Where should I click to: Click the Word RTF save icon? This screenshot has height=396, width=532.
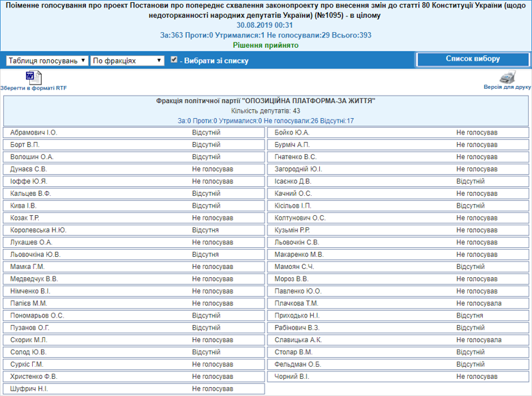[x=33, y=77]
